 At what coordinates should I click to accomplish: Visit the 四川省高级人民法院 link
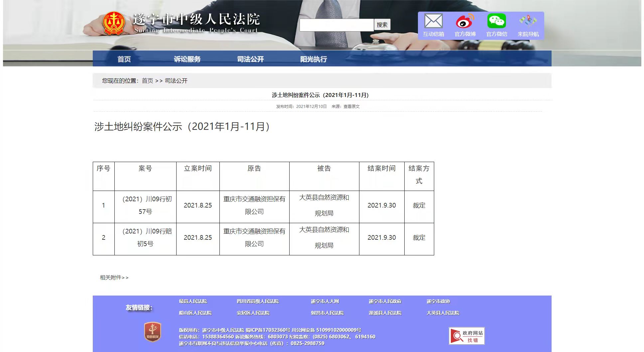click(x=258, y=302)
